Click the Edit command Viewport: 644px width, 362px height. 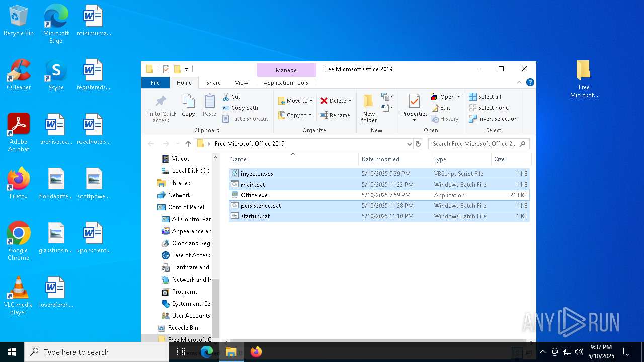pyautogui.click(x=441, y=108)
